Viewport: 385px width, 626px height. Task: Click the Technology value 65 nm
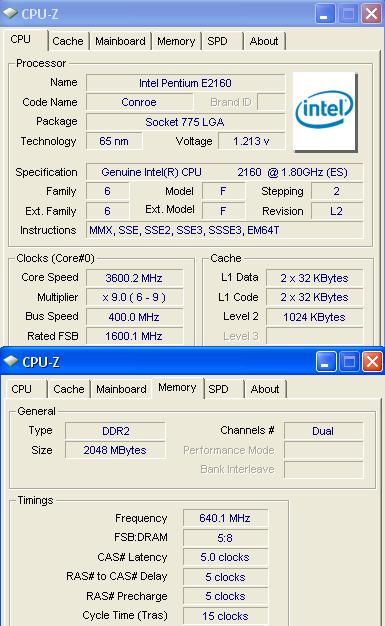114,141
